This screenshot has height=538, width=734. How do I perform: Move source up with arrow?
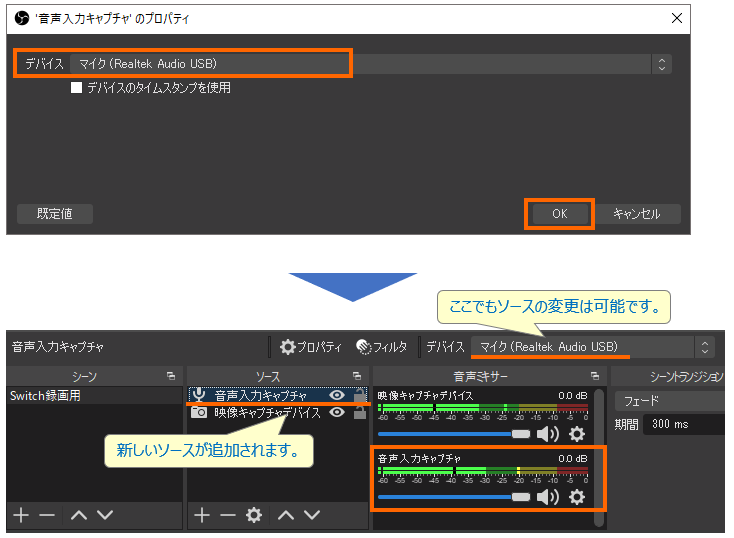click(286, 515)
